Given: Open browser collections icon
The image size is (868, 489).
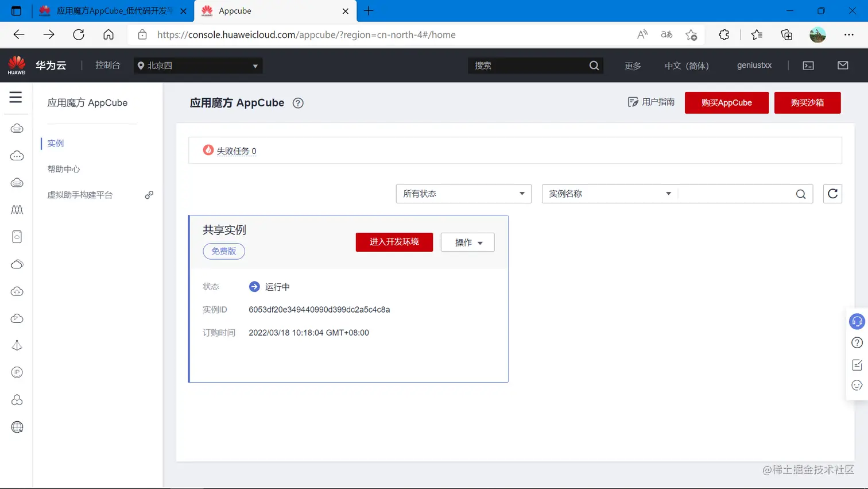Looking at the screenshot, I should [x=787, y=34].
